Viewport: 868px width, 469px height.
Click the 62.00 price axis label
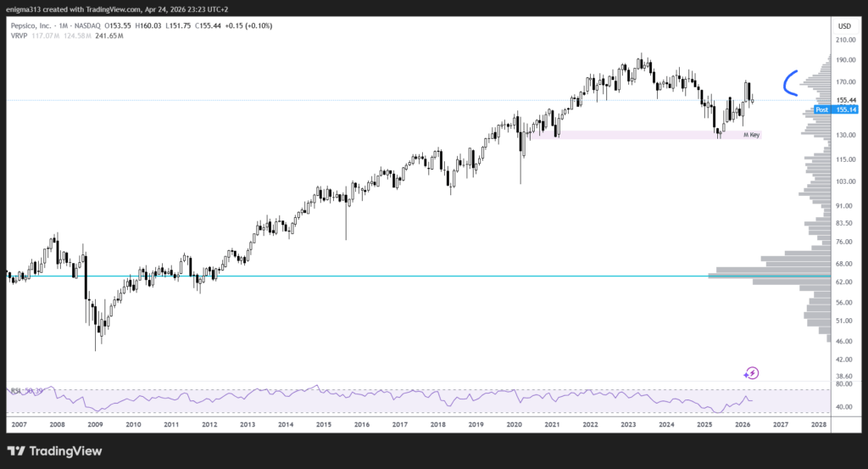coord(844,282)
